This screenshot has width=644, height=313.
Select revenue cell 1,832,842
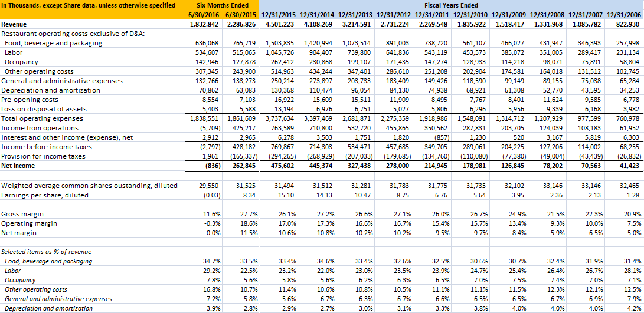point(205,24)
